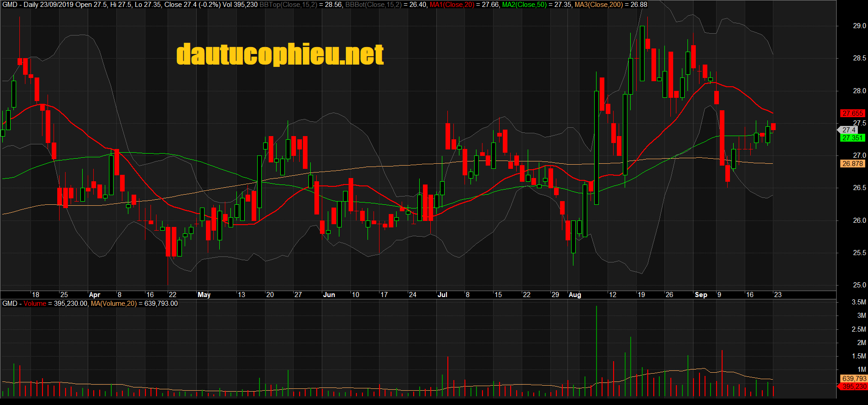Click the red MA1(Close,20) = 27.66 label
This screenshot has width=868, height=405.
(x=464, y=5)
